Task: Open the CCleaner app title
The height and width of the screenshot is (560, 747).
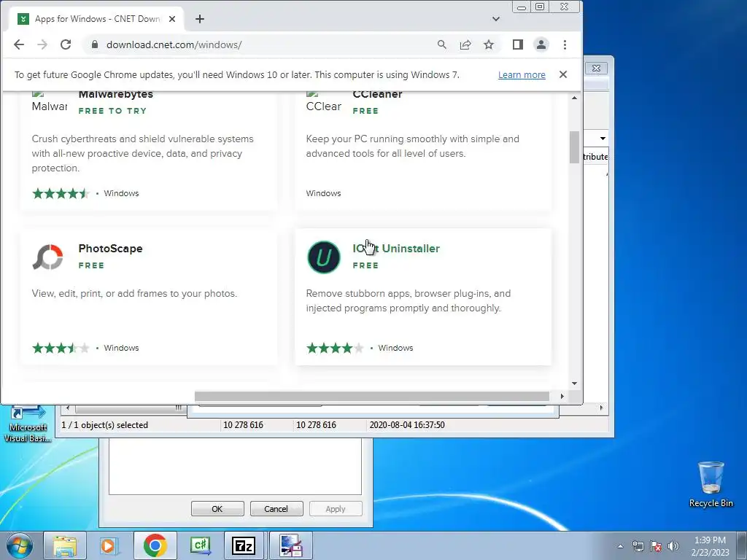Action: [x=377, y=94]
